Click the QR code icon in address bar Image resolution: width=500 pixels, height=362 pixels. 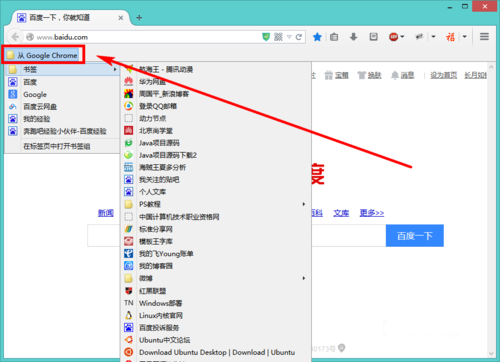(x=278, y=37)
